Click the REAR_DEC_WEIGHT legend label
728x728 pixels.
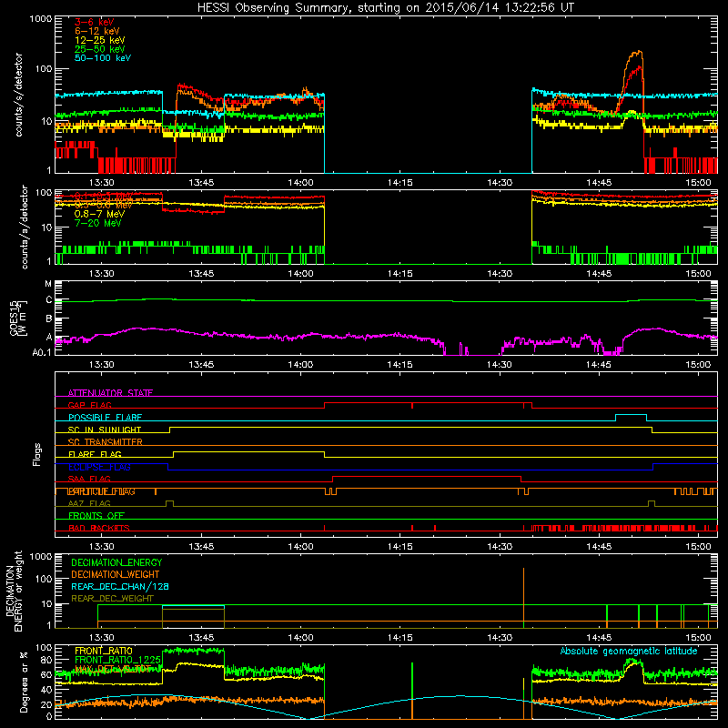(x=112, y=599)
